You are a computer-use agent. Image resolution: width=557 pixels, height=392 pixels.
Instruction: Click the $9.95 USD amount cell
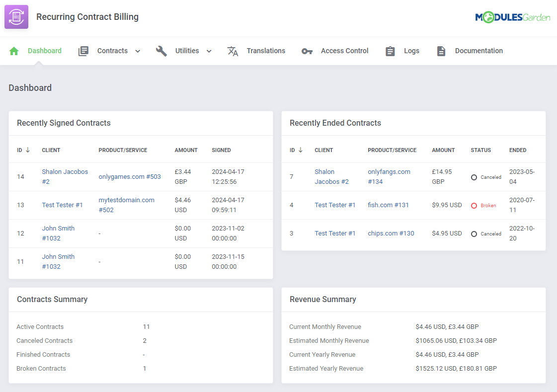tap(447, 205)
